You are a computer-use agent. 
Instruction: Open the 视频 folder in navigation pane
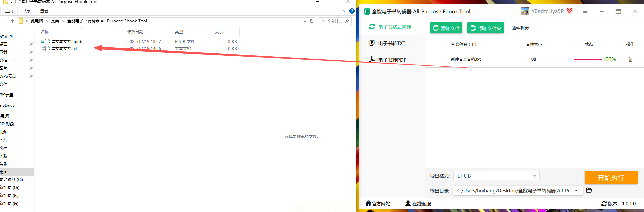coord(4,132)
